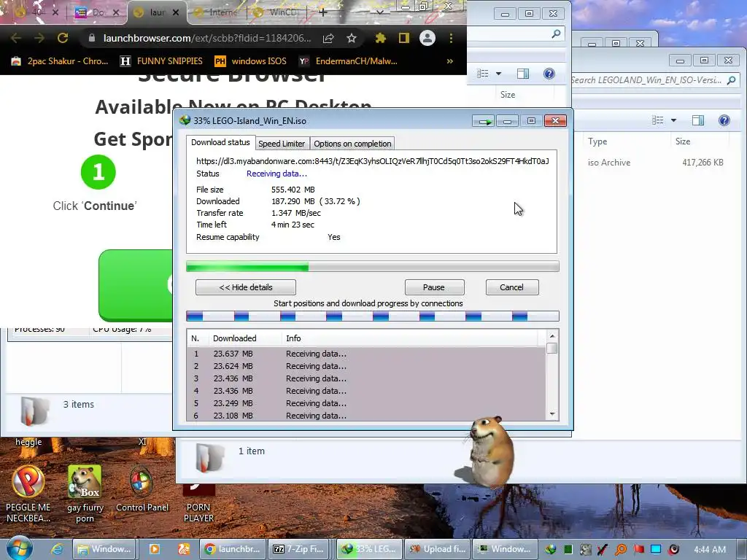747x560 pixels.
Task: Open Windows Media Player taskbar icon
Action: coord(155,549)
